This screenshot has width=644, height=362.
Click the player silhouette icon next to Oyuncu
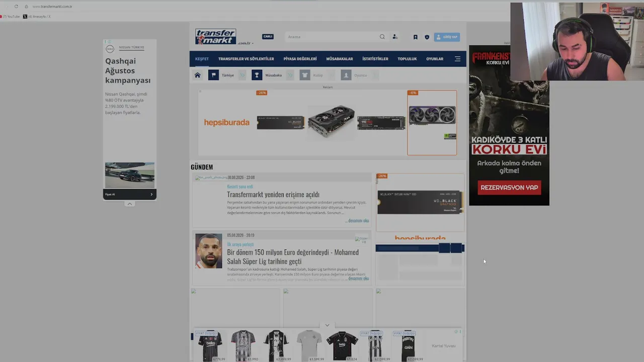tap(346, 75)
